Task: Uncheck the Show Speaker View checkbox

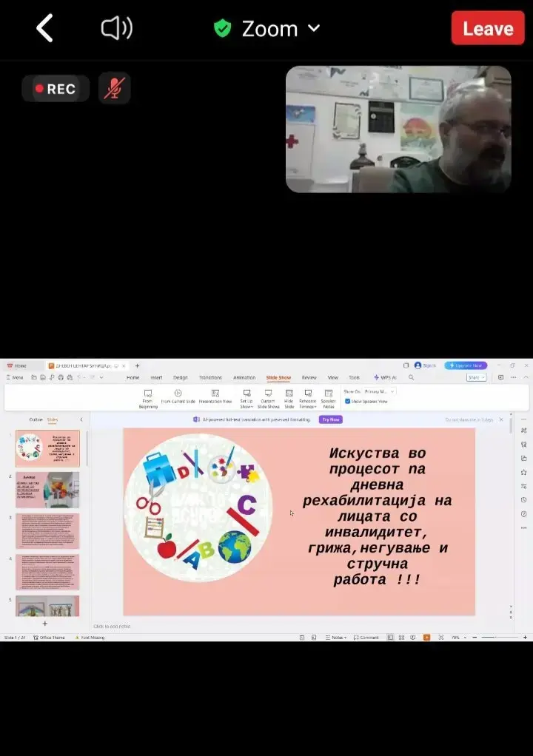Action: tap(347, 401)
